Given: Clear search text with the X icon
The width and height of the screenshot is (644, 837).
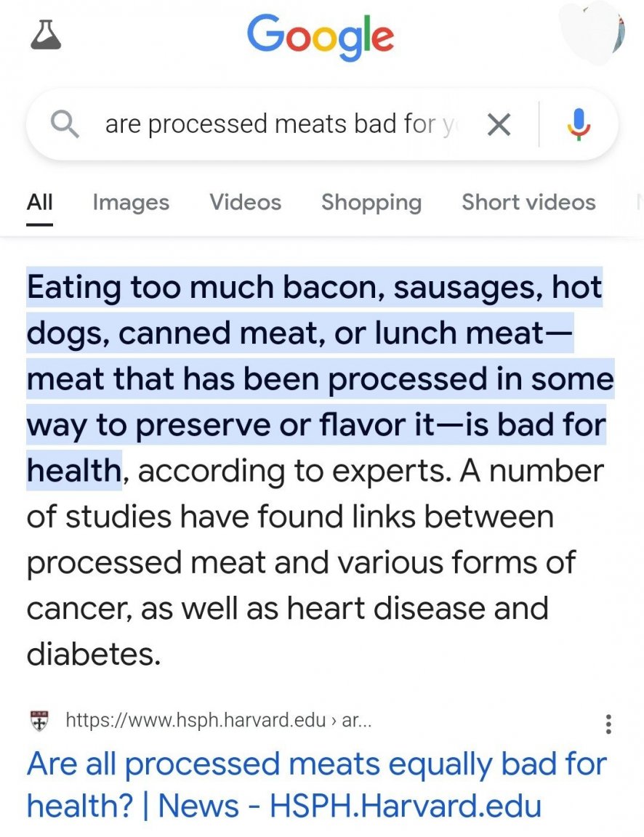Looking at the screenshot, I should (x=498, y=126).
